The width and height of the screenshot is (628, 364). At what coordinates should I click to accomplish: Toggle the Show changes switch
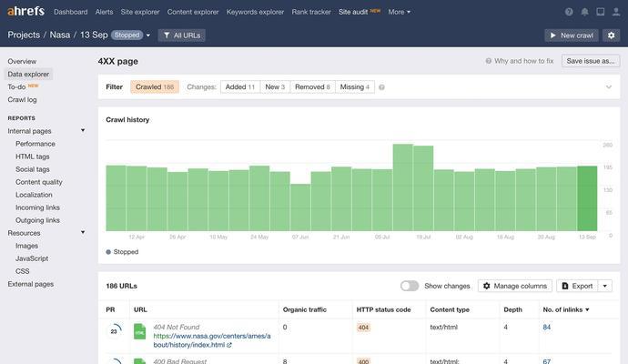point(410,286)
